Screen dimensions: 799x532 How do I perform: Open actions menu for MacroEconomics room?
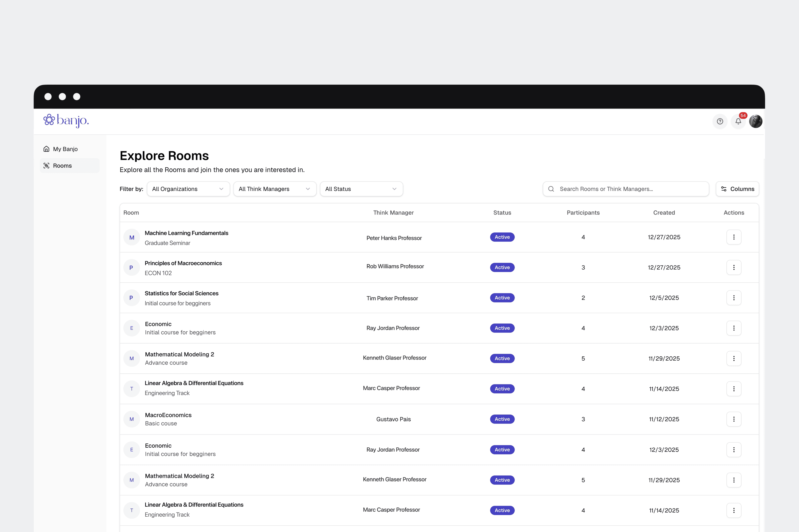pyautogui.click(x=733, y=419)
